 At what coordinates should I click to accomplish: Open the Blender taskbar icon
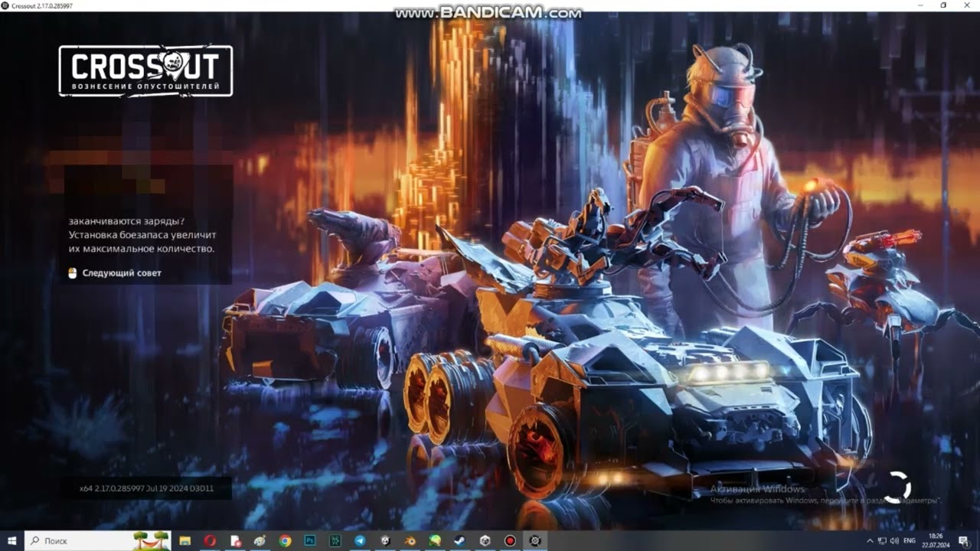click(x=410, y=540)
